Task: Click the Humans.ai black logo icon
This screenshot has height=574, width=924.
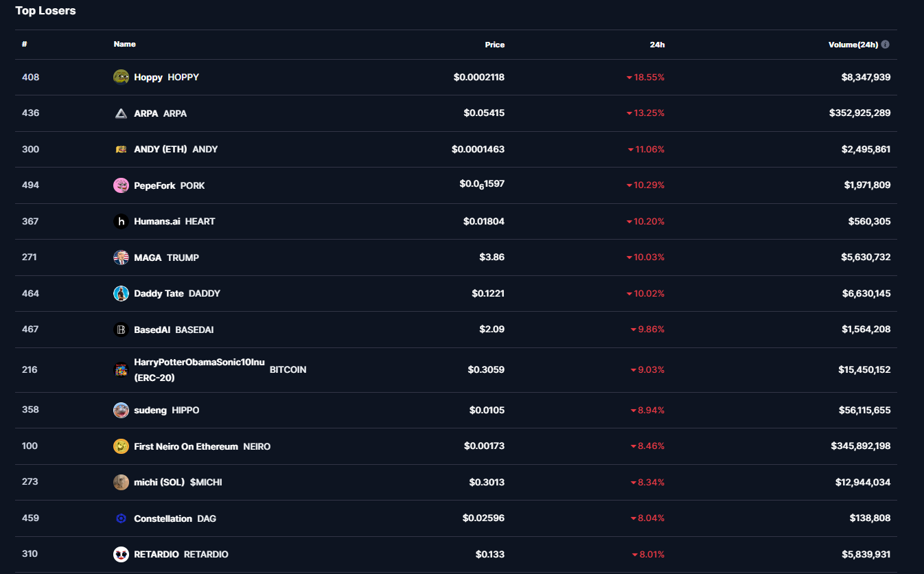Action: tap(121, 221)
